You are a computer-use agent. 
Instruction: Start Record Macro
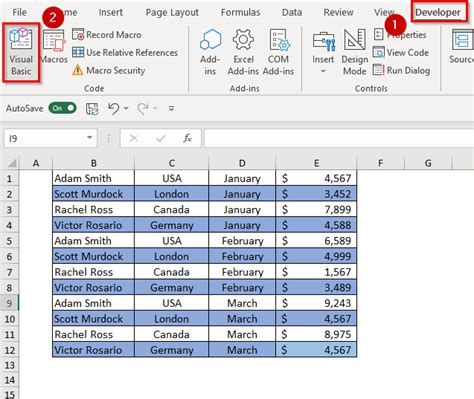[x=107, y=35]
